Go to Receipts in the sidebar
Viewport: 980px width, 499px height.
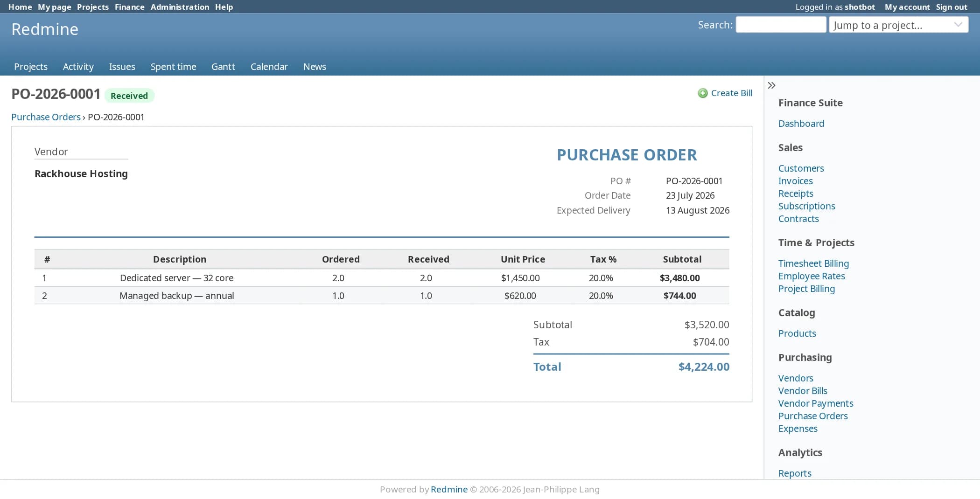[x=796, y=194]
